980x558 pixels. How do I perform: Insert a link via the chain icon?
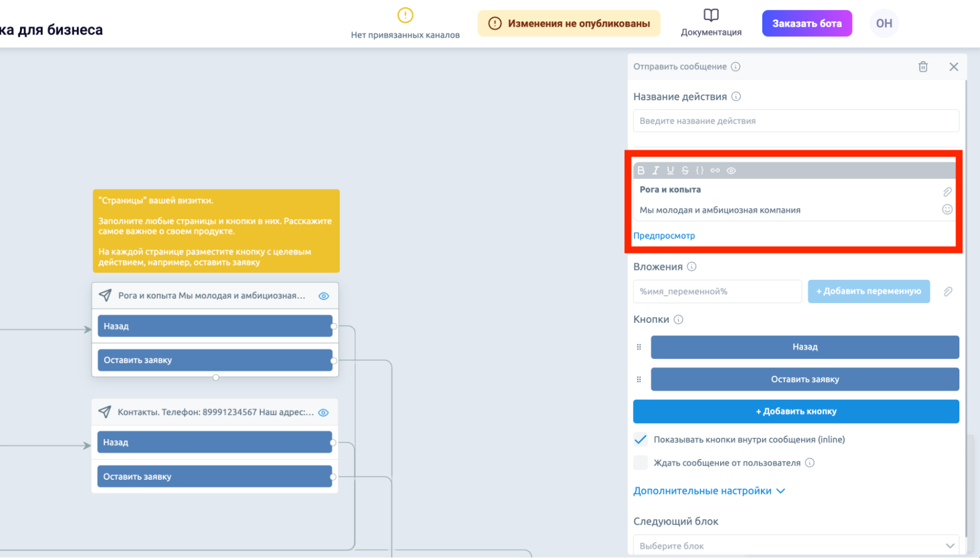click(x=714, y=170)
